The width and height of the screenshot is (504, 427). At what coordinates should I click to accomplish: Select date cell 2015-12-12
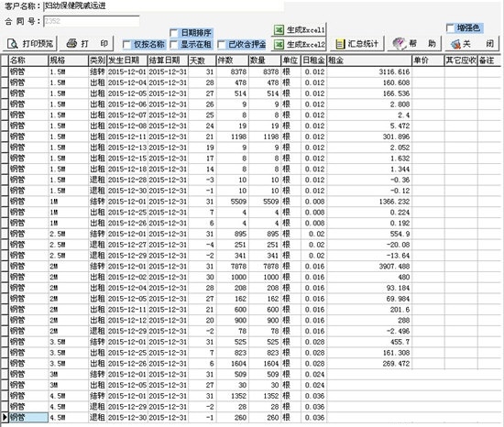pos(127,320)
